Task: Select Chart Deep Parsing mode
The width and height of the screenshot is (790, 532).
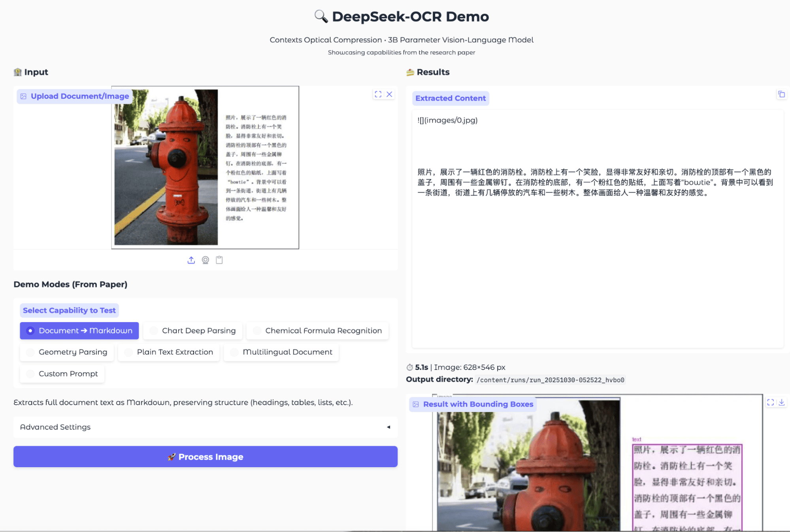Action: pos(192,330)
